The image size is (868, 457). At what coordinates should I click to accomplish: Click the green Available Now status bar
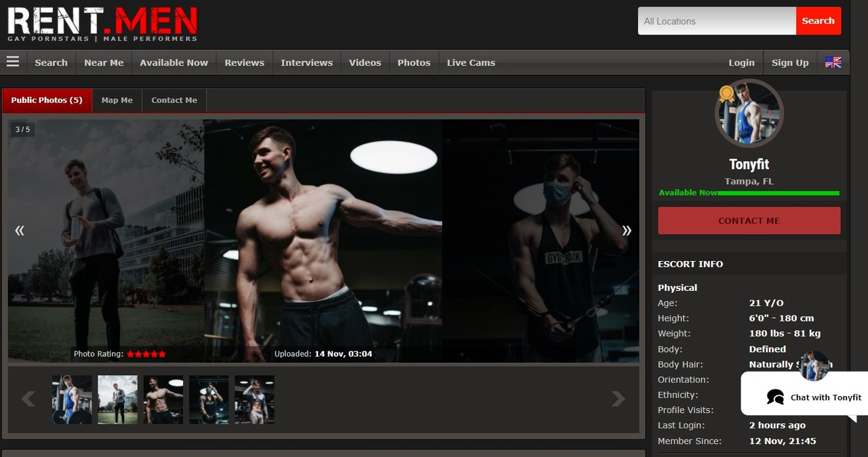point(749,193)
